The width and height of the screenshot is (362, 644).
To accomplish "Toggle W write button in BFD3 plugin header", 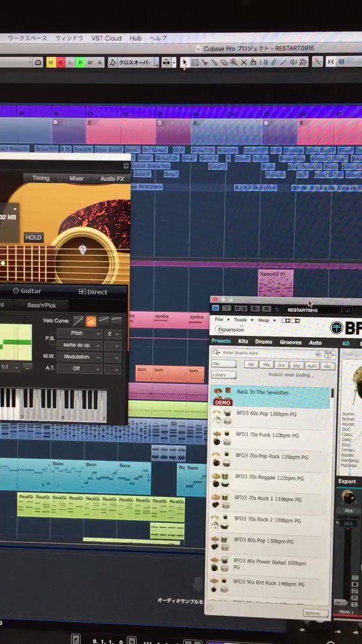I will point(245,309).
